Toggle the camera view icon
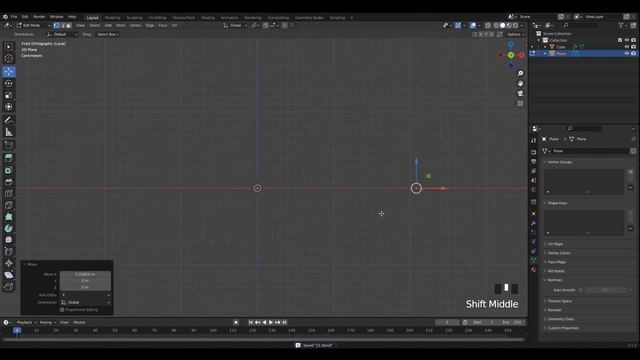640x360 pixels. tap(520, 93)
